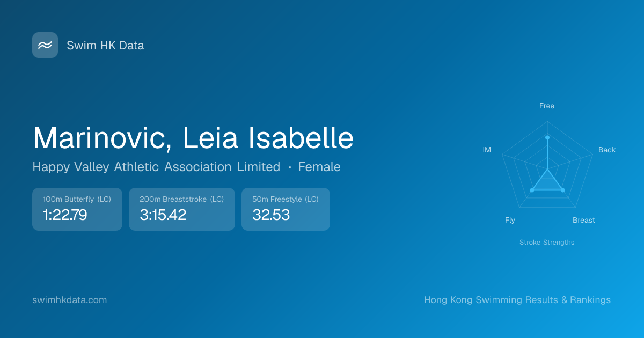Viewport: 644px width, 338px height.
Task: Click the Breast axis label on radar chart
Action: click(x=584, y=220)
